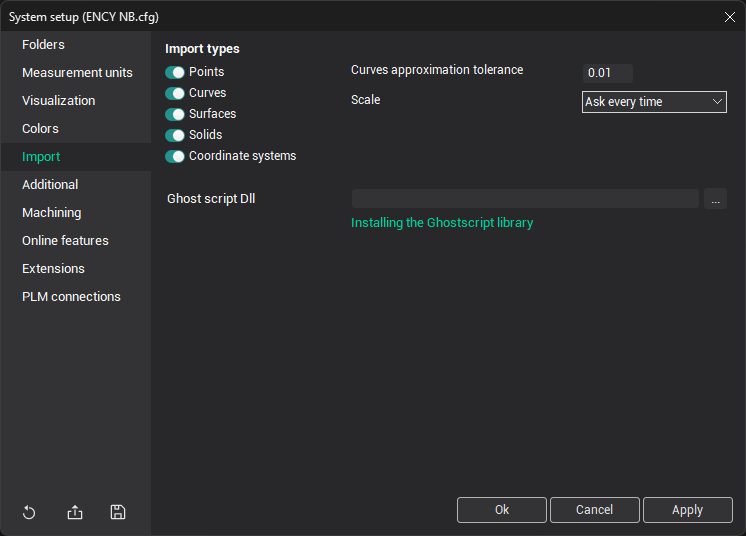The height and width of the screenshot is (536, 746).
Task: Close the System setup dialog
Action: point(729,17)
